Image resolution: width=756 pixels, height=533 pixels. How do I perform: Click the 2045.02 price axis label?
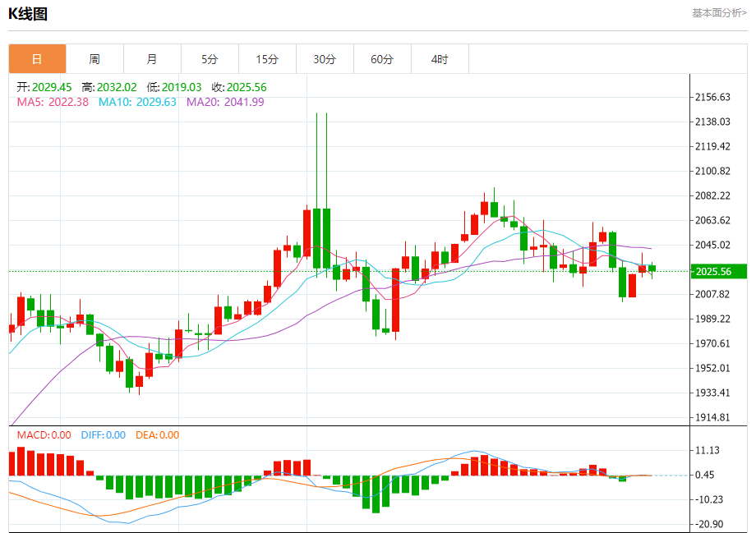pos(712,245)
